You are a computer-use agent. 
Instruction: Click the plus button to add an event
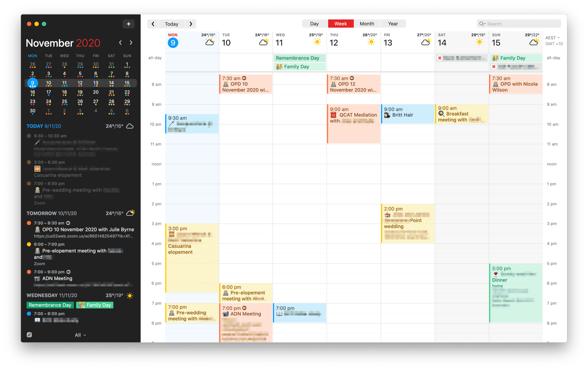[x=128, y=24]
